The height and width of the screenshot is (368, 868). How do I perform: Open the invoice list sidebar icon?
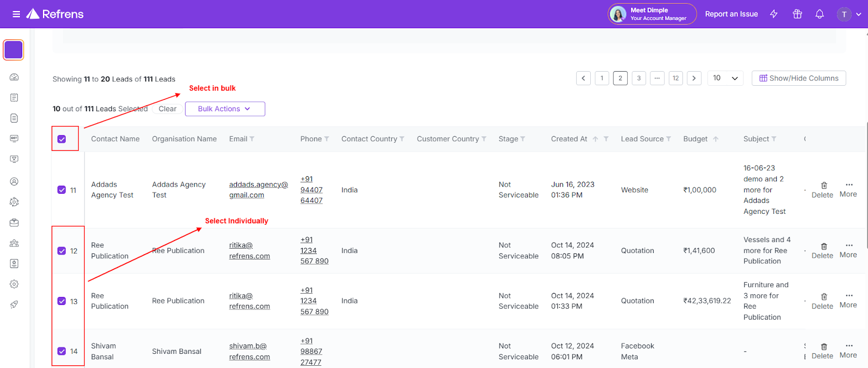tap(14, 98)
